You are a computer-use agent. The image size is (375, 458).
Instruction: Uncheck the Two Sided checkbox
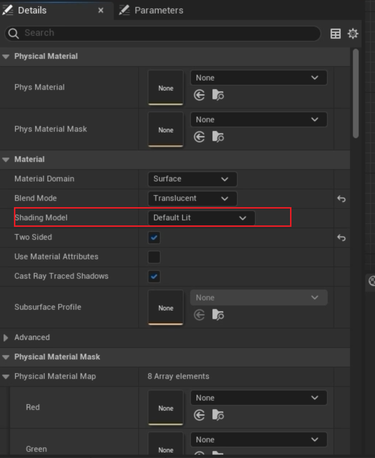click(154, 238)
